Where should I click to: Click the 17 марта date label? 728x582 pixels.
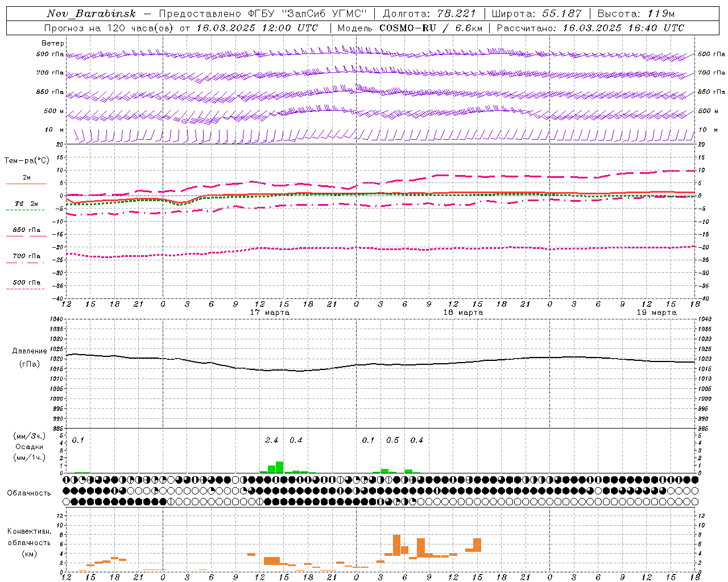click(x=270, y=313)
